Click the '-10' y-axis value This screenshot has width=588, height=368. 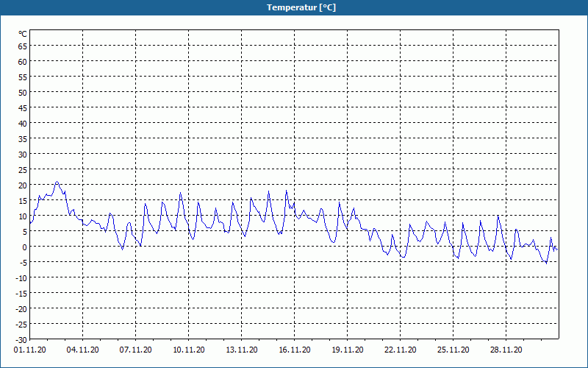coord(21,278)
